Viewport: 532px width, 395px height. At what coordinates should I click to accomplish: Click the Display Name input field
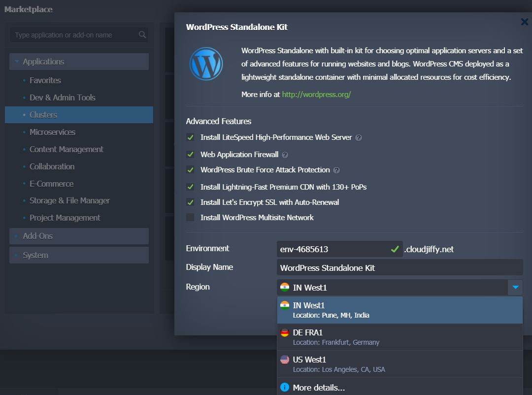(x=399, y=268)
